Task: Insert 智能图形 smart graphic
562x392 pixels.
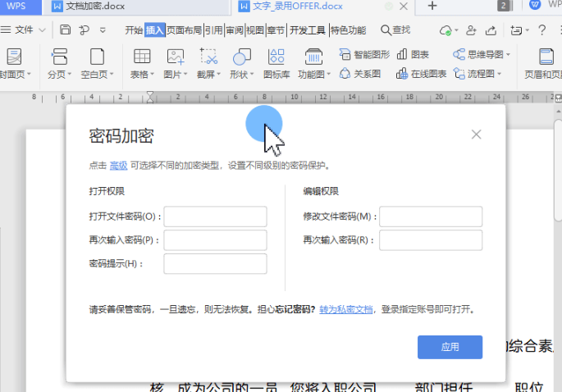Action: pos(364,54)
